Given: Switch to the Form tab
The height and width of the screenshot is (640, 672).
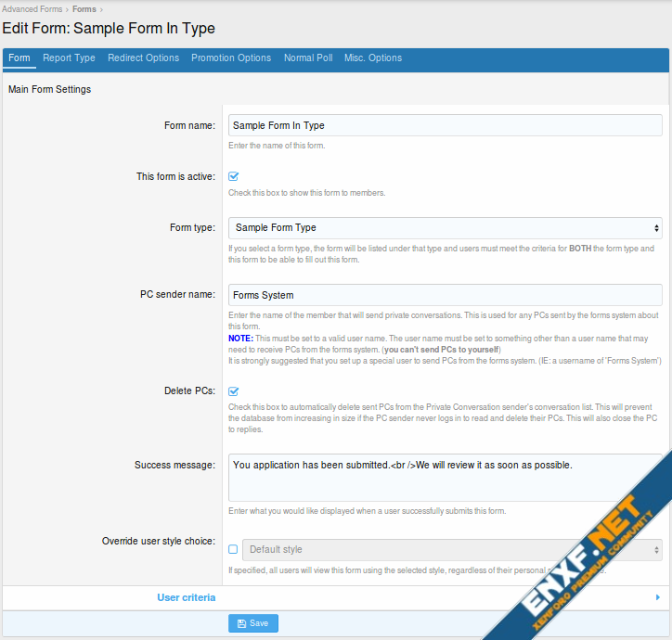Looking at the screenshot, I should [x=19, y=58].
